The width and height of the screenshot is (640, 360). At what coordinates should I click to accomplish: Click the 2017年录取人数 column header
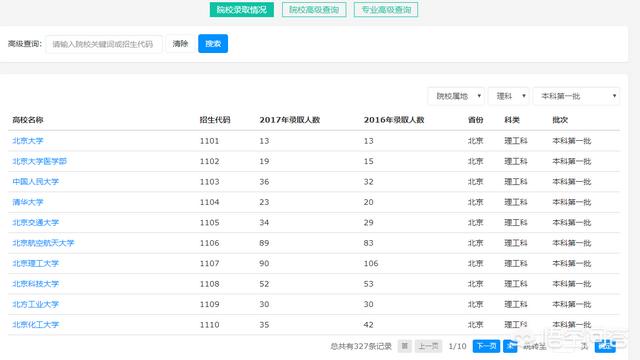point(290,120)
